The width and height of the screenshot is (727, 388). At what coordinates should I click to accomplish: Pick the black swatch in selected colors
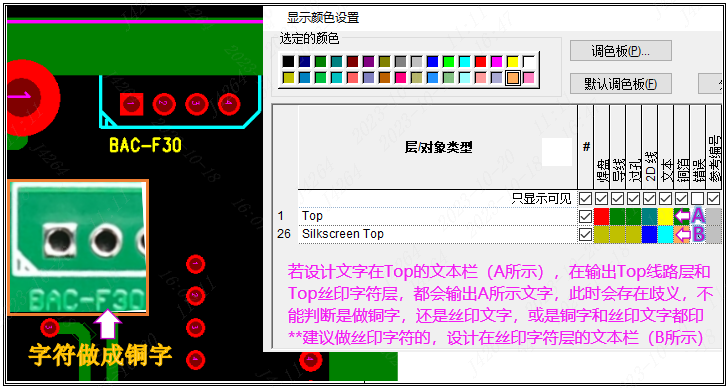tap(288, 61)
